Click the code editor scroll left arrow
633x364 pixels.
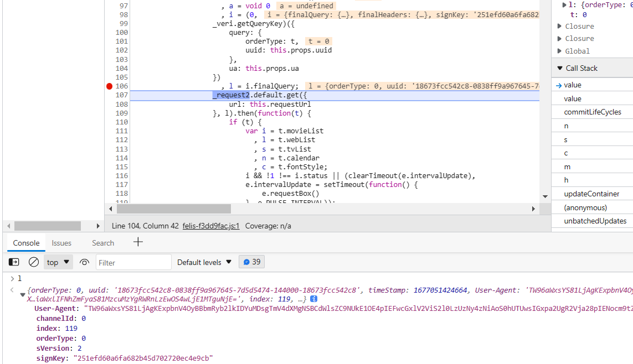(x=111, y=209)
